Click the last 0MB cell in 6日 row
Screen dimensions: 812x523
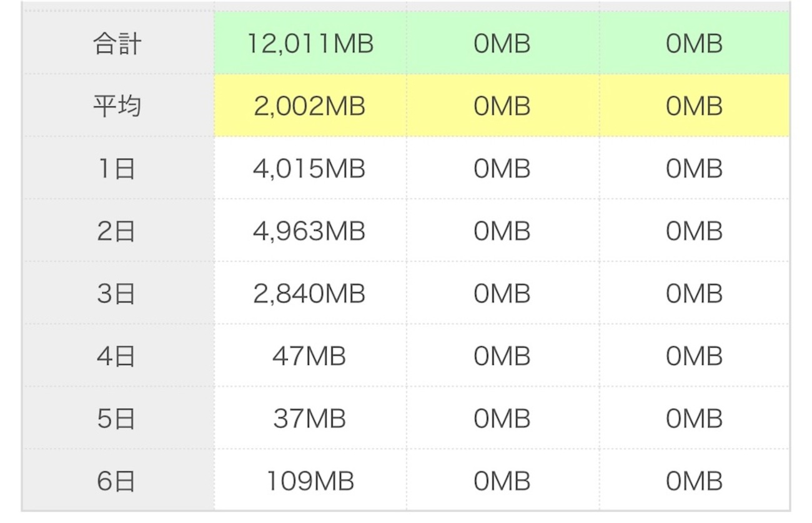tap(694, 481)
